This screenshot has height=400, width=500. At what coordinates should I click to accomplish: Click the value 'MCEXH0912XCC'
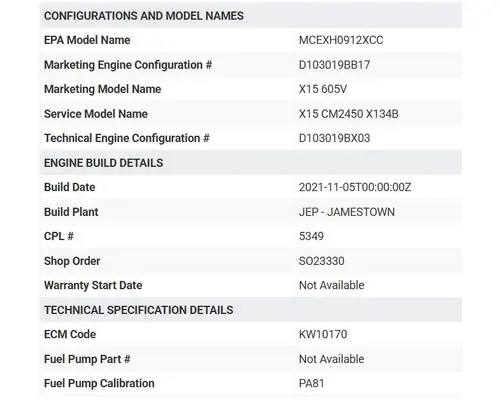click(x=341, y=40)
